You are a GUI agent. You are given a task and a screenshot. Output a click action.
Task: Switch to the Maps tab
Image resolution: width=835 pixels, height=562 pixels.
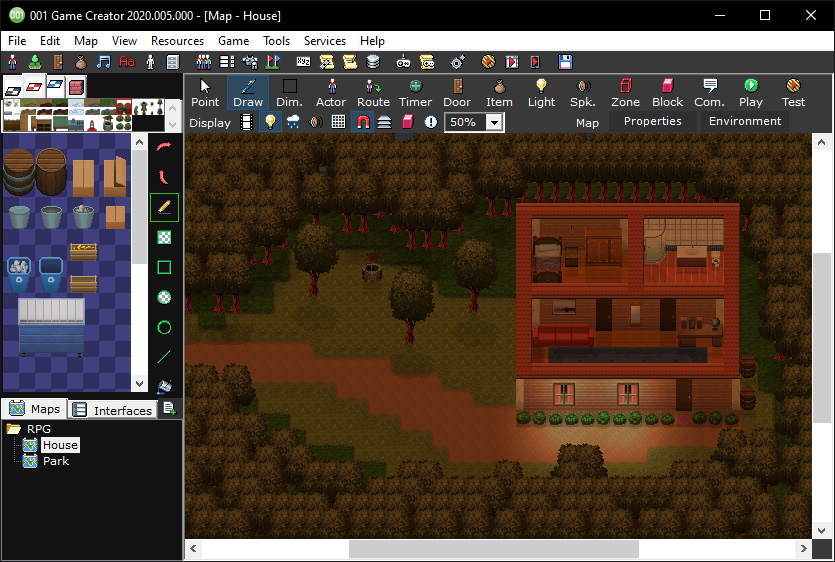click(35, 409)
